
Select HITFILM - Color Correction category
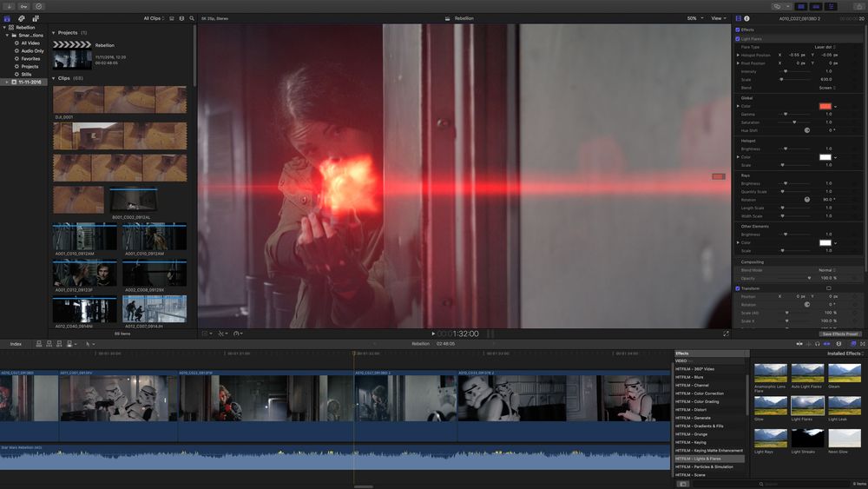click(699, 393)
